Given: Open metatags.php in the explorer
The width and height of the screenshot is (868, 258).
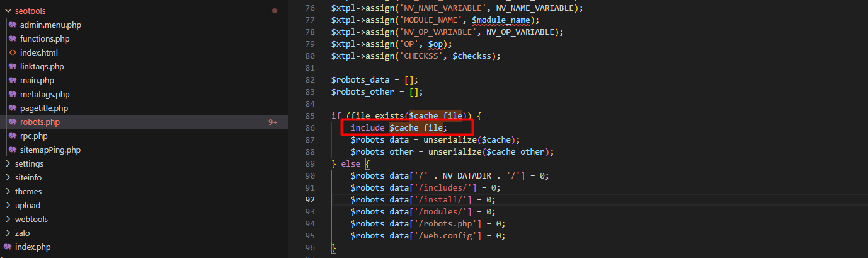Looking at the screenshot, I should coord(45,95).
